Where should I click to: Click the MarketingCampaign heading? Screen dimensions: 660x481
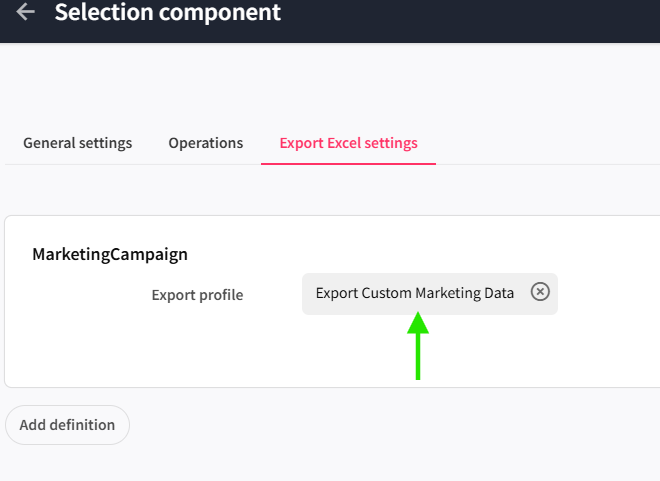[x=110, y=254]
